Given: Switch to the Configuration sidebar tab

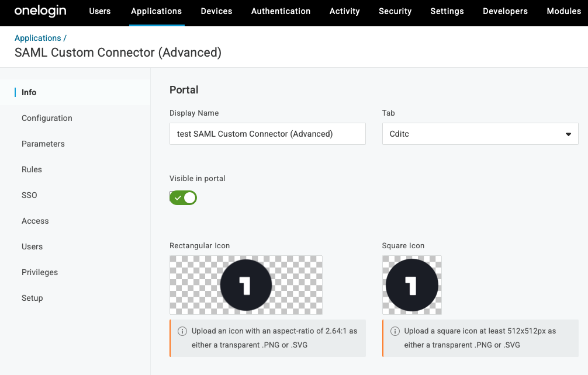Looking at the screenshot, I should pos(47,118).
